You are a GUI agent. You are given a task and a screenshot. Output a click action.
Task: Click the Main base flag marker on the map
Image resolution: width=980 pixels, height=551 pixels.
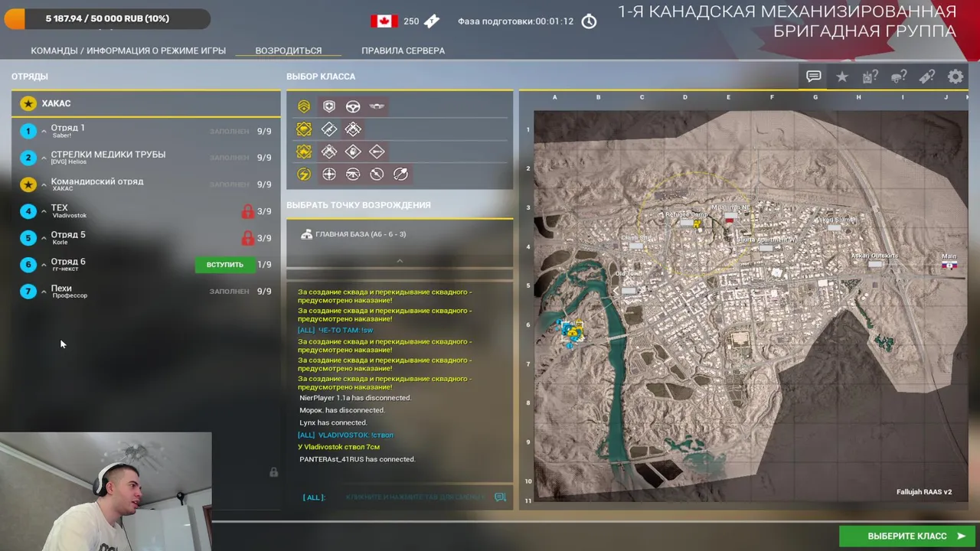click(x=949, y=266)
